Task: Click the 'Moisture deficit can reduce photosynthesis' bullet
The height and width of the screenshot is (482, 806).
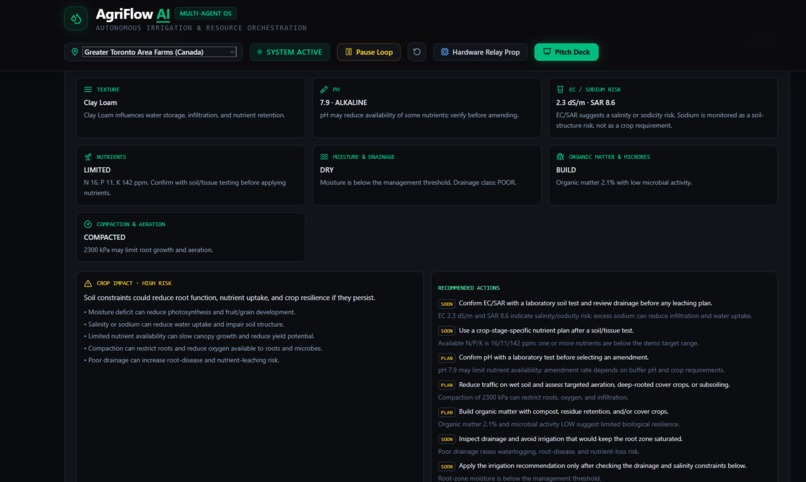Action: (190, 312)
